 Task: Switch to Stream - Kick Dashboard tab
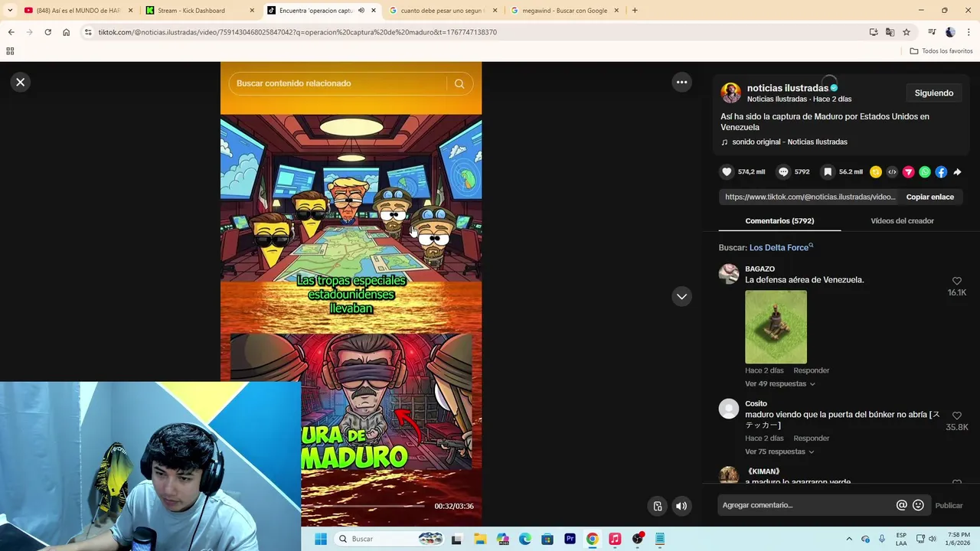click(x=199, y=11)
